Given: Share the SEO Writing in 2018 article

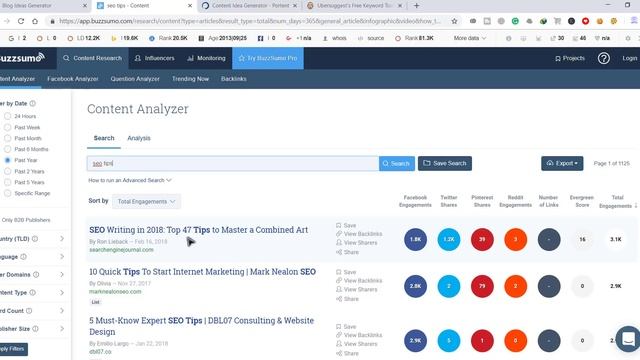Looking at the screenshot, I should click(347, 252).
